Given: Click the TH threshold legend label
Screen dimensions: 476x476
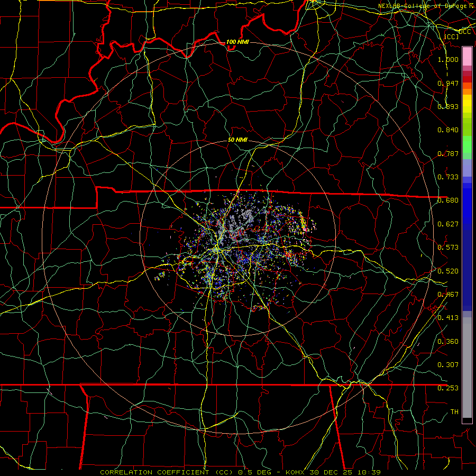Looking at the screenshot, I should pyautogui.click(x=454, y=412).
